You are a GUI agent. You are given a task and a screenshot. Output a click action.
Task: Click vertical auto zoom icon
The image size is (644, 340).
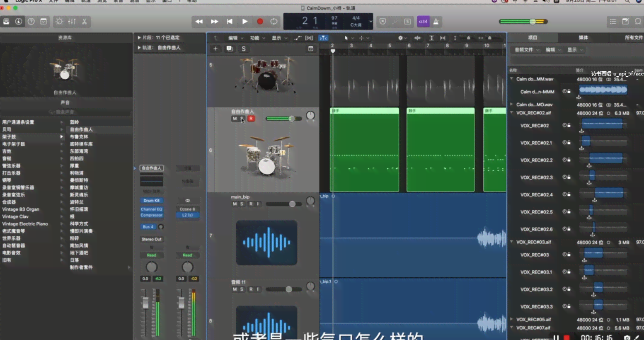(431, 38)
